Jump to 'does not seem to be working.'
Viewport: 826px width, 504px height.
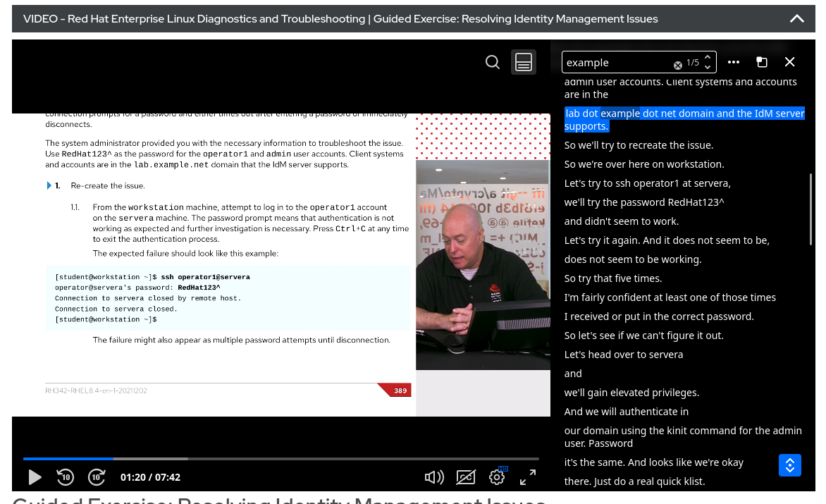click(633, 259)
